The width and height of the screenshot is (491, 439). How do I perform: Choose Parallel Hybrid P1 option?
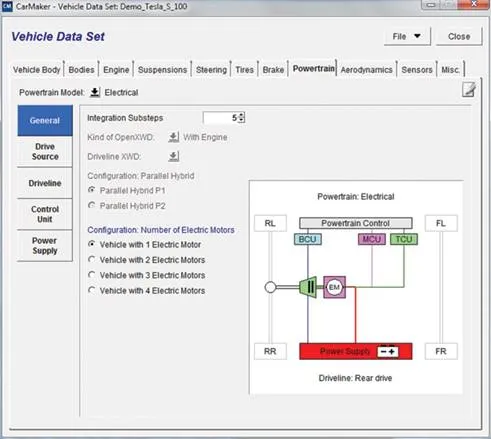[127, 190]
